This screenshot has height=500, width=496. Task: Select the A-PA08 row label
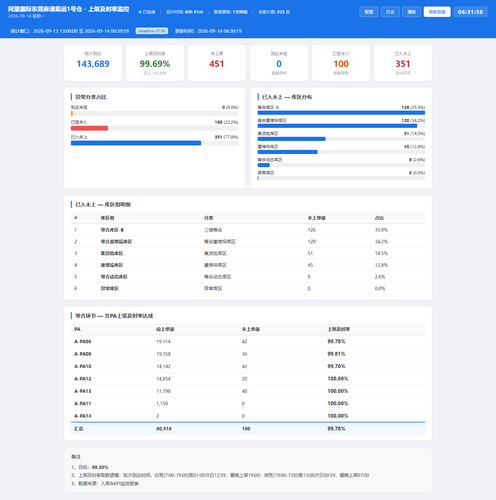83,342
